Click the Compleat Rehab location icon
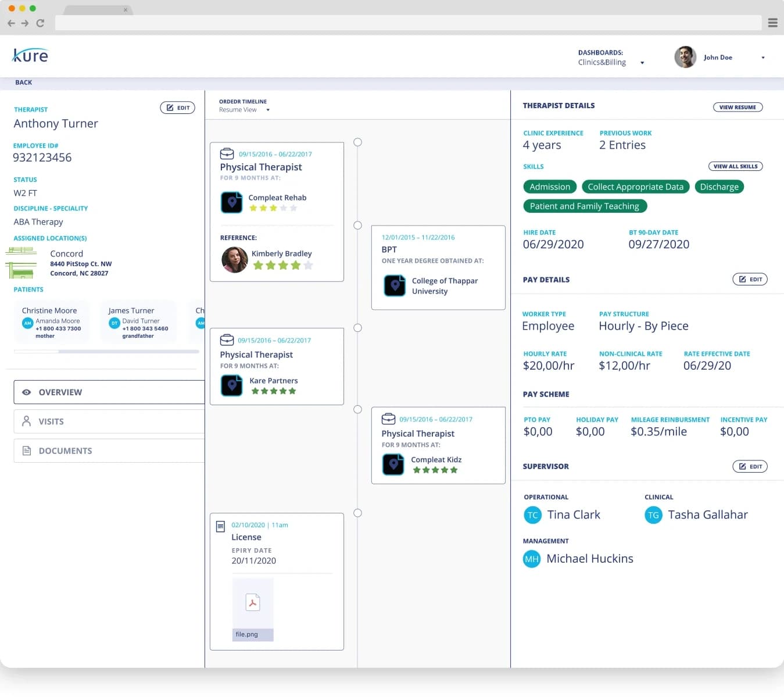Image resolution: width=784 pixels, height=697 pixels. point(231,202)
